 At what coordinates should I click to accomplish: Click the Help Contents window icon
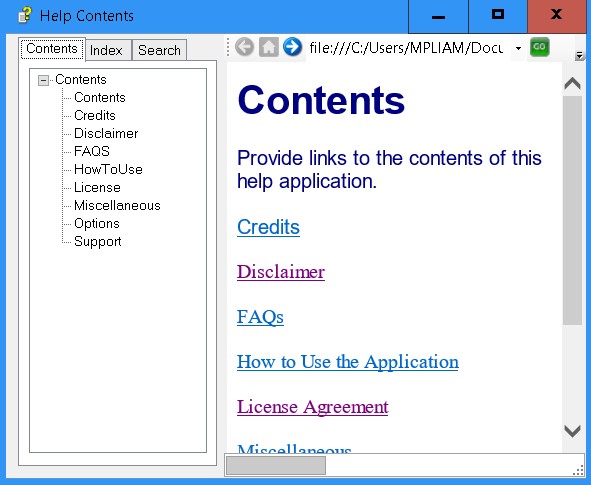(25, 16)
